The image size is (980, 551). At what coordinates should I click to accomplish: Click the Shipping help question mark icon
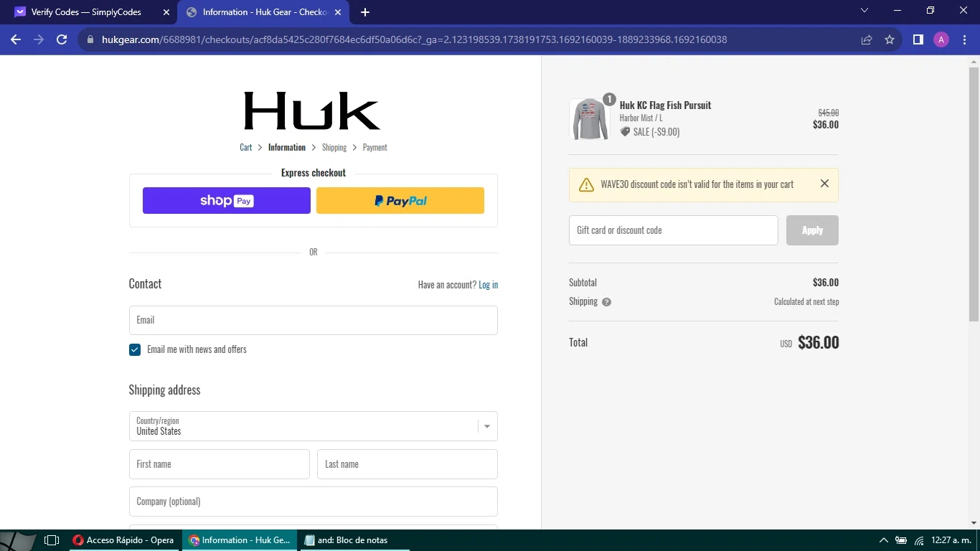pos(606,302)
